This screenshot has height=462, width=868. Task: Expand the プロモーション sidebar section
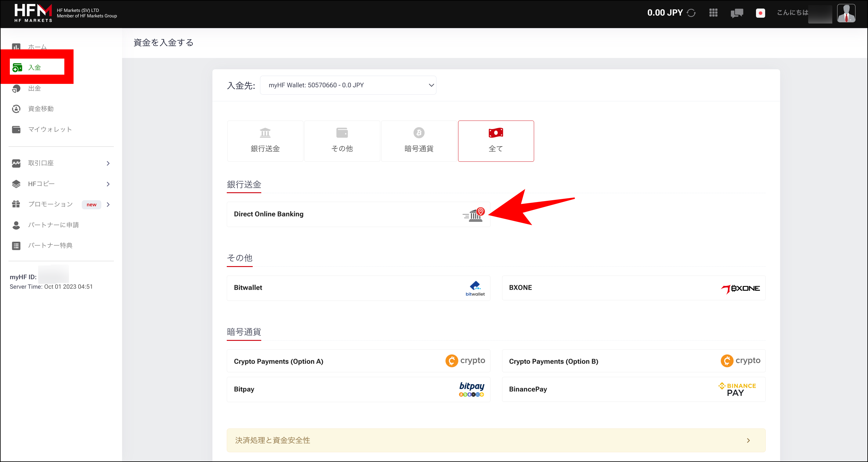pyautogui.click(x=61, y=204)
